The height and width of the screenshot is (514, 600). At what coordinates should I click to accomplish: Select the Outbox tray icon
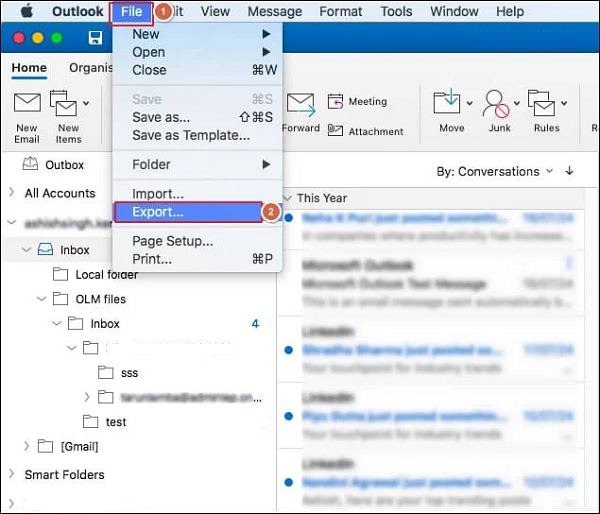tap(30, 164)
